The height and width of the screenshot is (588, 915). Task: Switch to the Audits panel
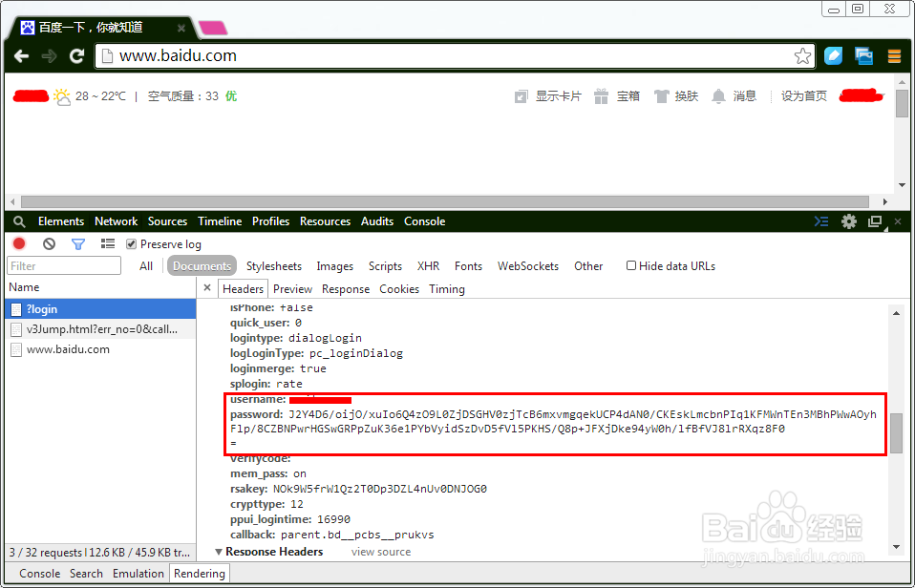377,221
